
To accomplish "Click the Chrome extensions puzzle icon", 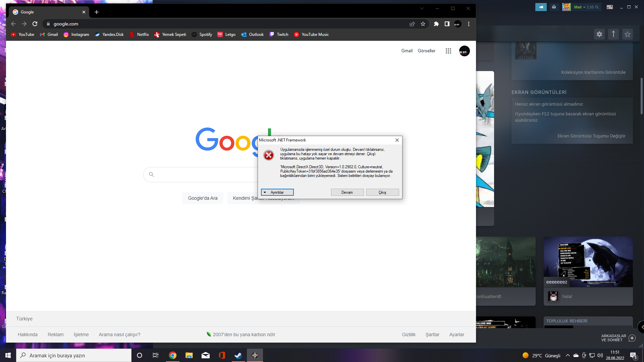I will point(436,24).
